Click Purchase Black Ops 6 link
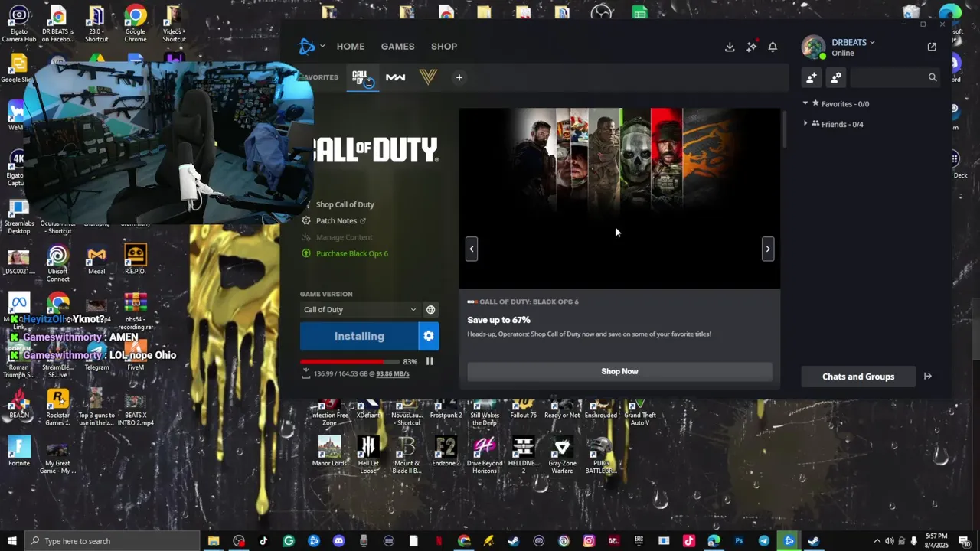Viewport: 980px width, 551px height. 351,253
